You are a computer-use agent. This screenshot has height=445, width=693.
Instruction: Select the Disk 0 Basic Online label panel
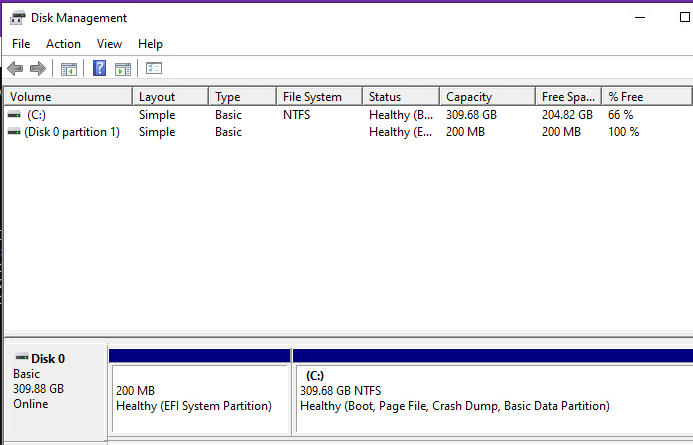coord(55,391)
